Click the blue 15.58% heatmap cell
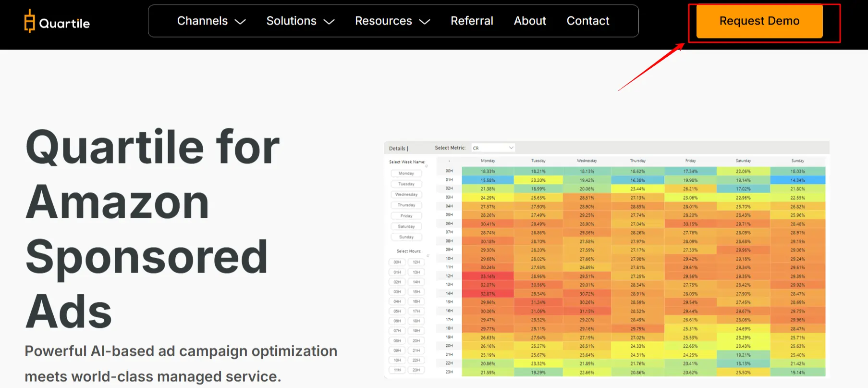Screen dimensions: 868x388 (x=488, y=180)
